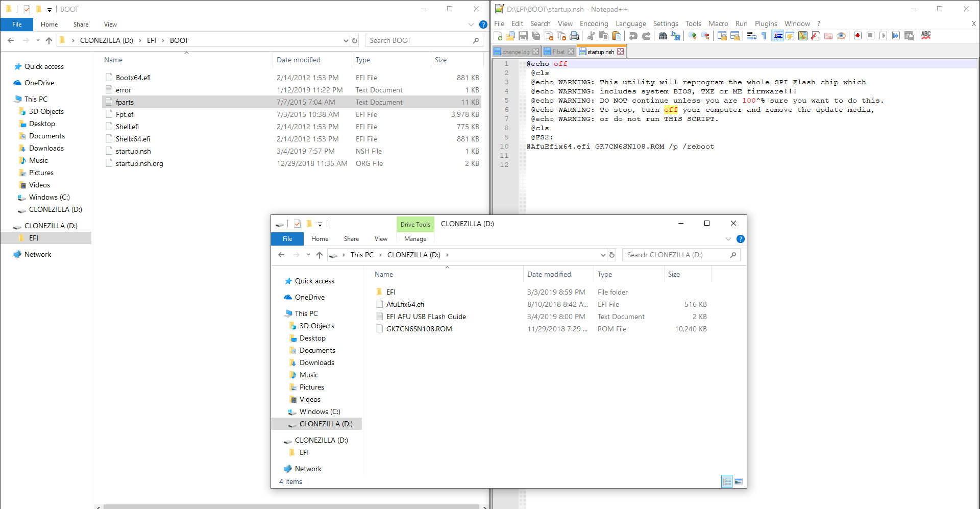The height and width of the screenshot is (509, 980).
Task: Print the current document
Action: pos(574,36)
